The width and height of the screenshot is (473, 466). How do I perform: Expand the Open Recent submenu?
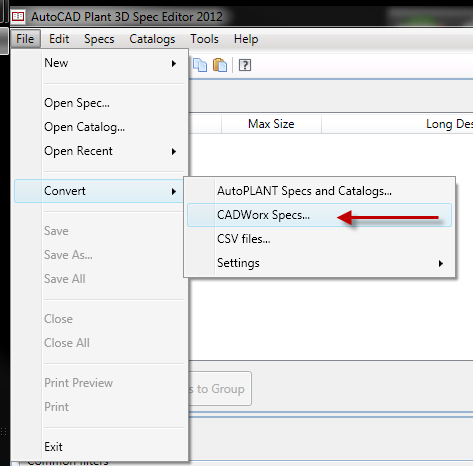[x=100, y=151]
